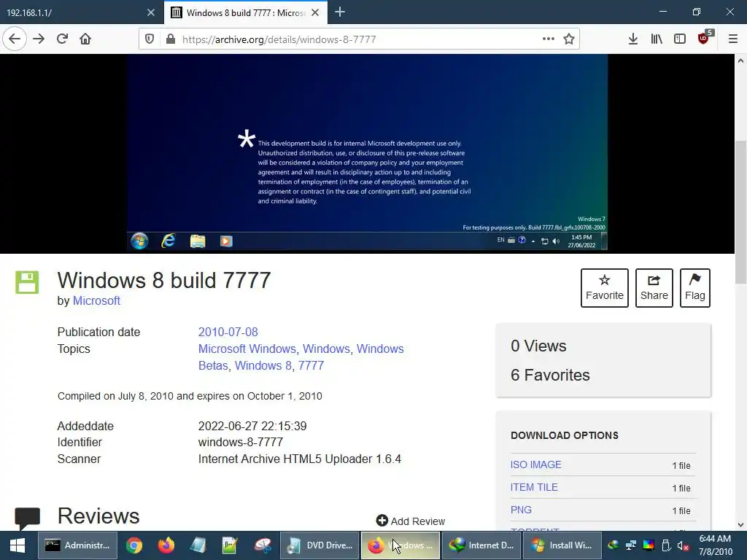The image size is (747, 560).
Task: Share this archive item
Action: 654,288
